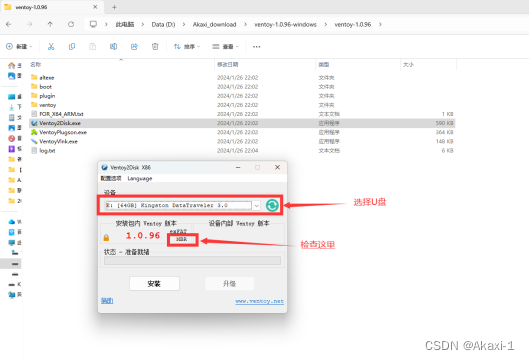Open the donate link in Ventoy2Disk
Screen dimensions: 530x360
[107, 301]
